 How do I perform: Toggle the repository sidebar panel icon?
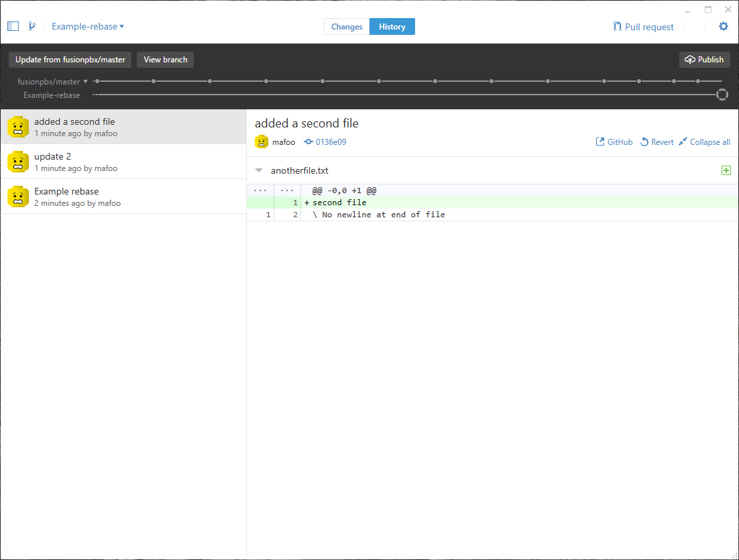coord(13,27)
